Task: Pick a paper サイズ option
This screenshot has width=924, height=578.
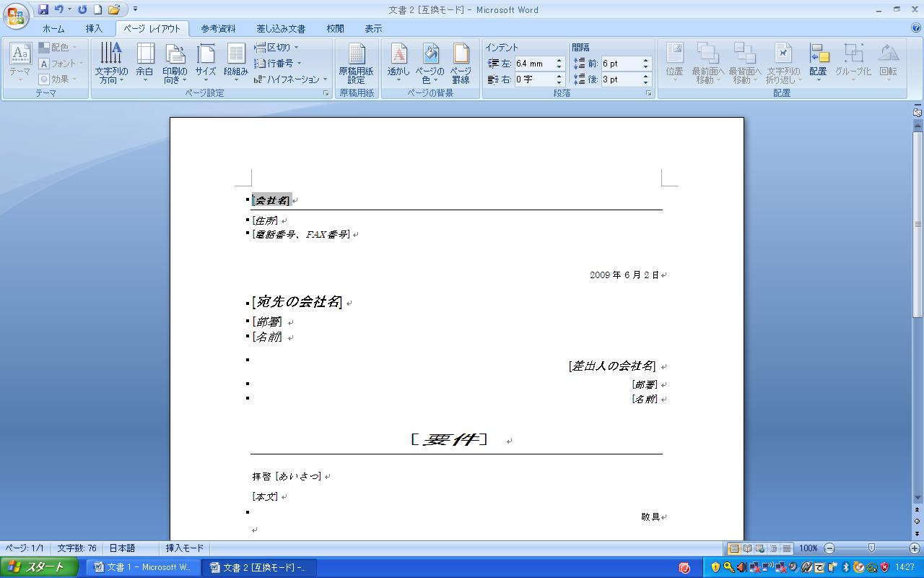Action: 206,63
